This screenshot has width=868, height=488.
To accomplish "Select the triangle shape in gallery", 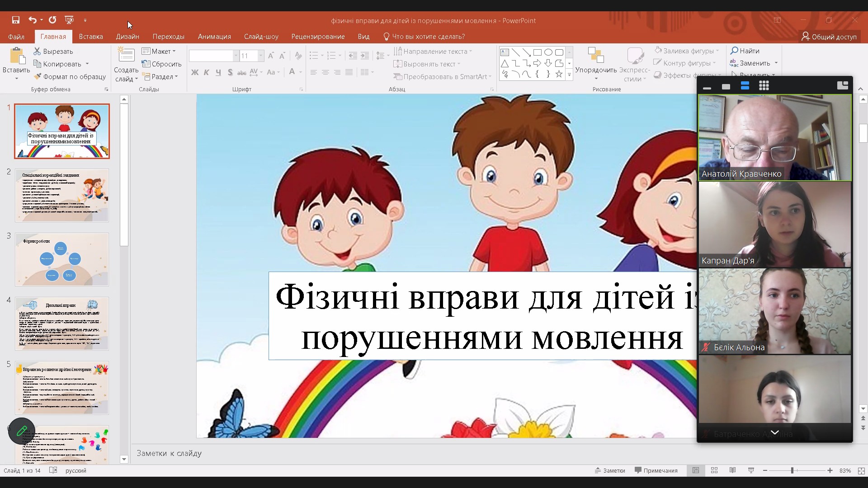I will tap(505, 63).
